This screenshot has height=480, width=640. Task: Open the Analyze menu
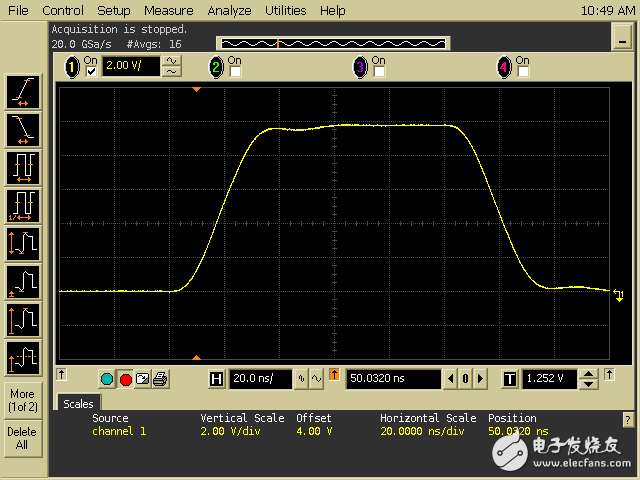(x=229, y=11)
